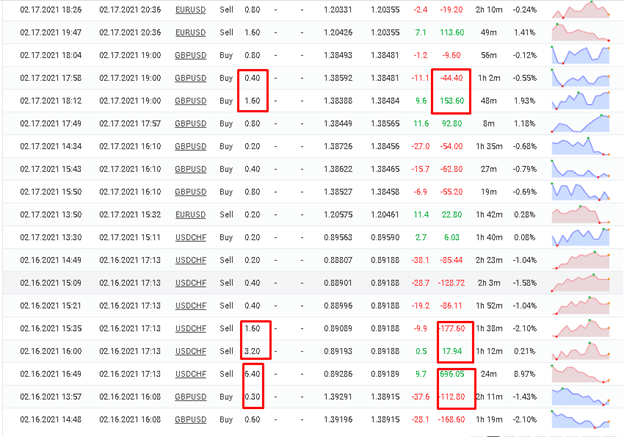The width and height of the screenshot is (624, 437).
Task: Click pips value 11.6
Action: point(421,123)
